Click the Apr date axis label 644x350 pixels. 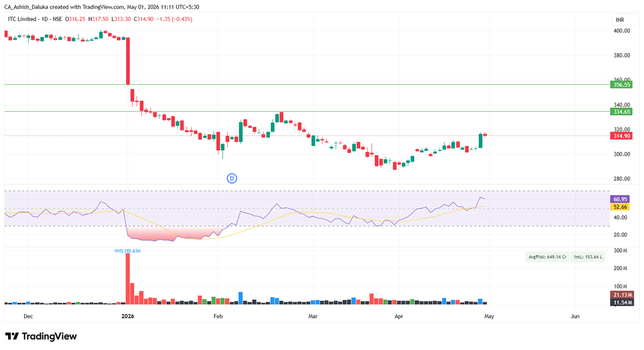click(399, 317)
